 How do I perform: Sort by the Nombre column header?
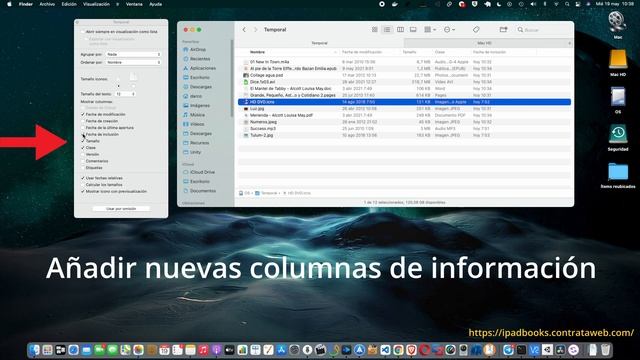pos(258,52)
